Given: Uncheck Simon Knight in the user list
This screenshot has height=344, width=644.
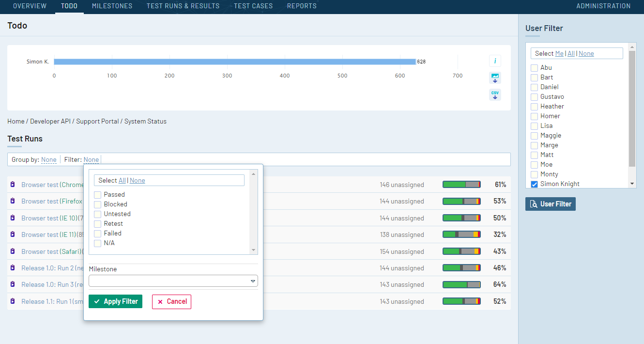Looking at the screenshot, I should click(534, 184).
